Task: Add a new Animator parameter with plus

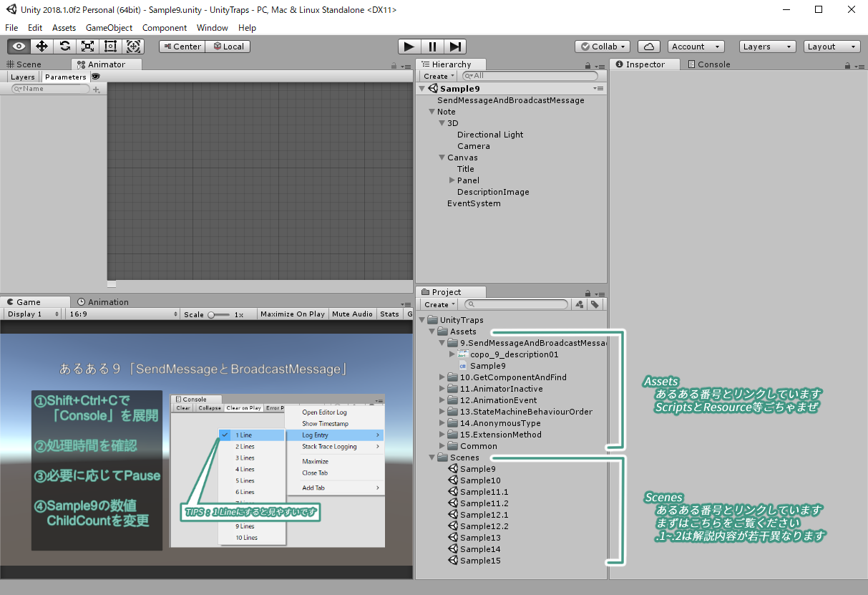Action: pos(97,90)
